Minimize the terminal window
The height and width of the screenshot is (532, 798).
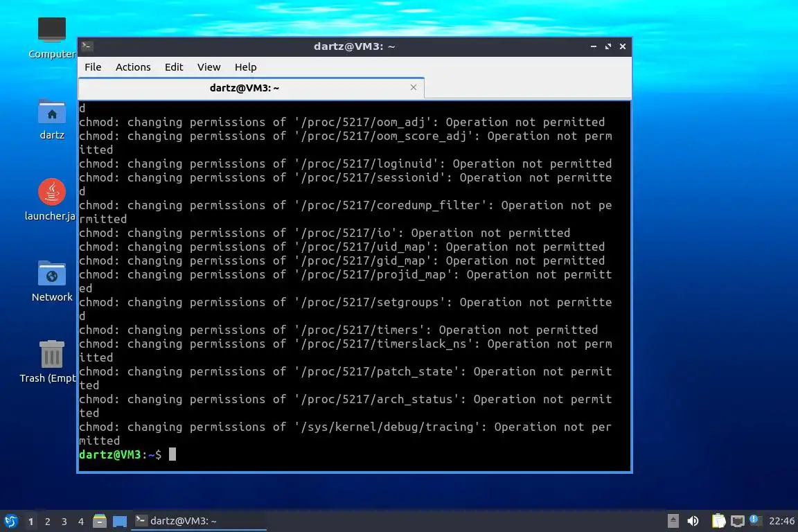coord(594,46)
